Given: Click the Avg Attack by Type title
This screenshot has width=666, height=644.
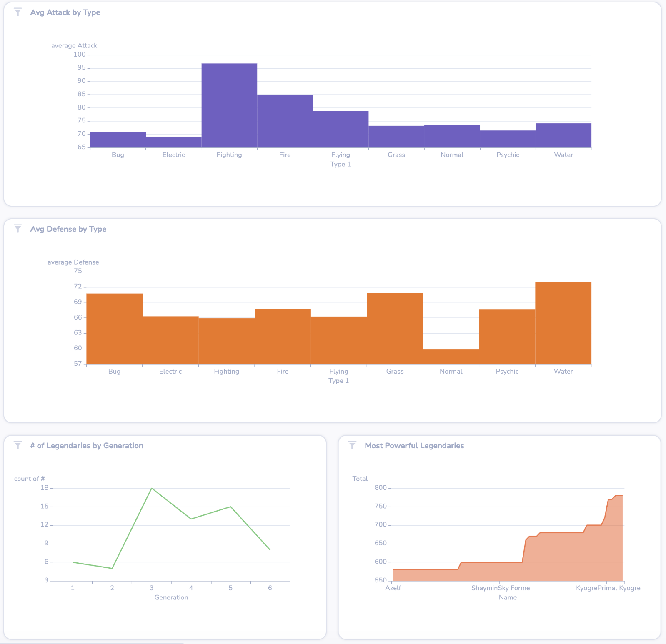Looking at the screenshot, I should (x=65, y=12).
